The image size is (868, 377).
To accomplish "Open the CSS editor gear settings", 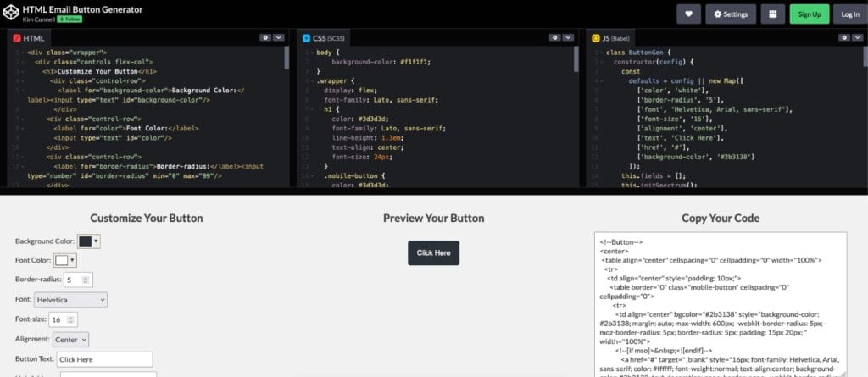I will tap(555, 37).
